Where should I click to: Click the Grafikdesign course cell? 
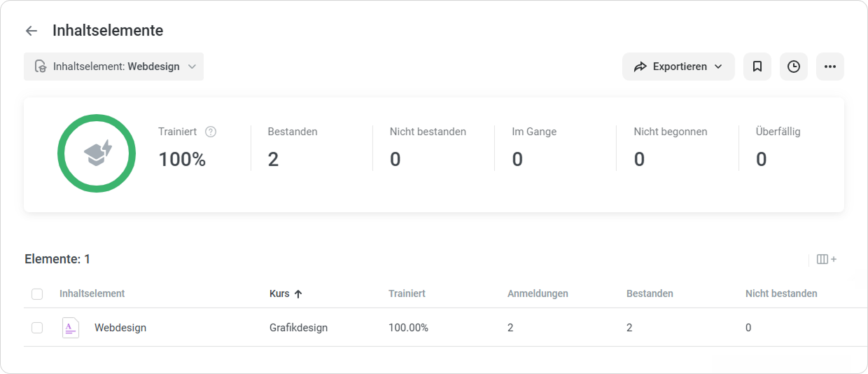point(298,328)
